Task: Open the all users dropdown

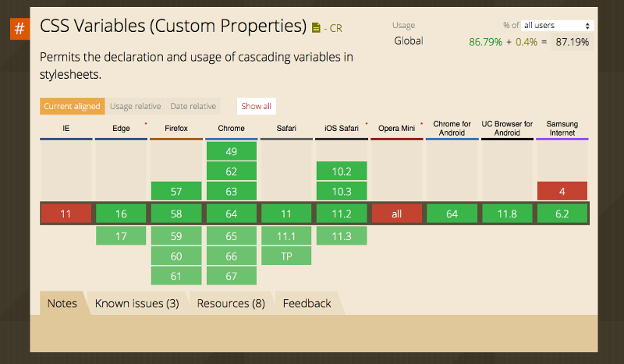Action: pyautogui.click(x=557, y=26)
